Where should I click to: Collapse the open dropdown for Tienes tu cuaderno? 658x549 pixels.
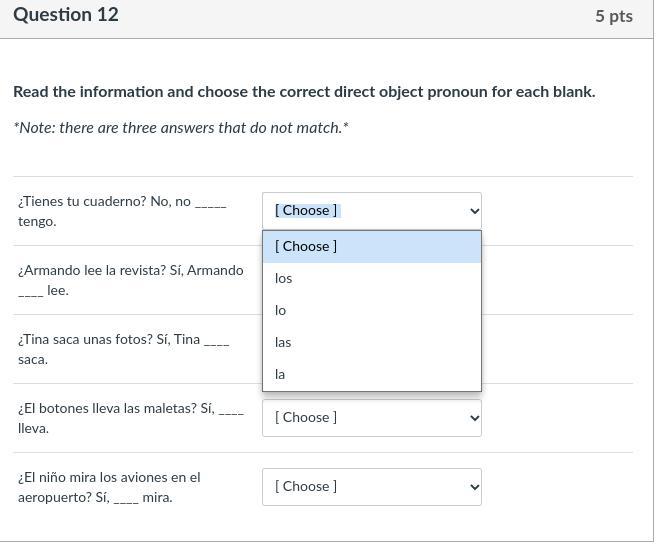tap(371, 211)
